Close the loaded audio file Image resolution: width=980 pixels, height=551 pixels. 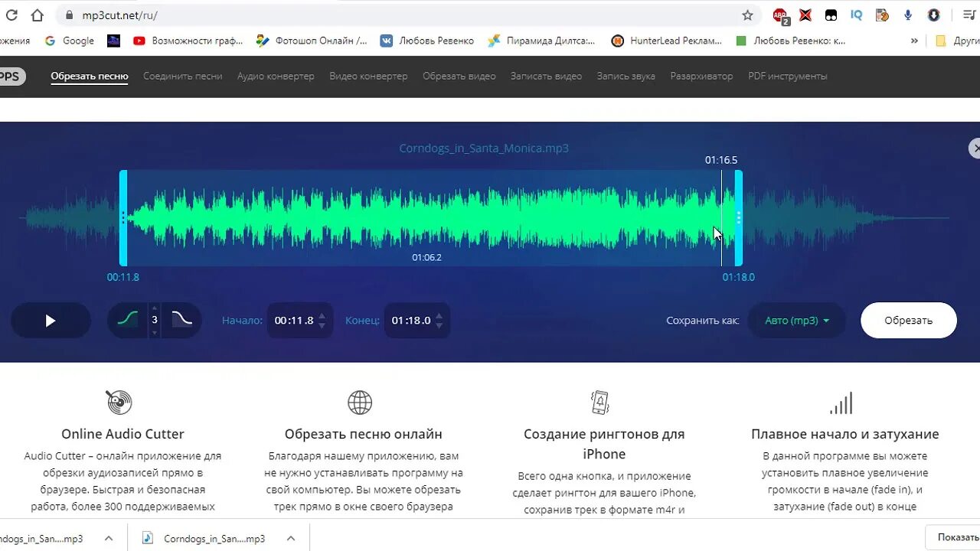(x=975, y=148)
